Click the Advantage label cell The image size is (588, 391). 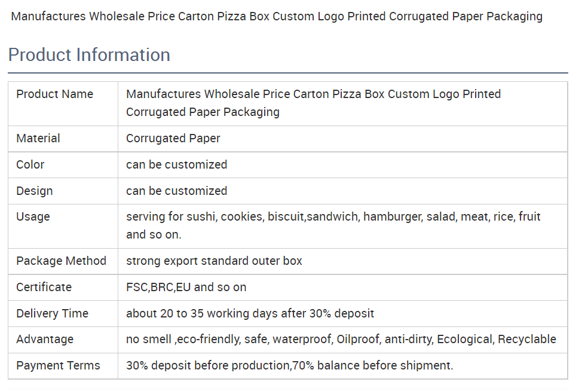(x=45, y=340)
